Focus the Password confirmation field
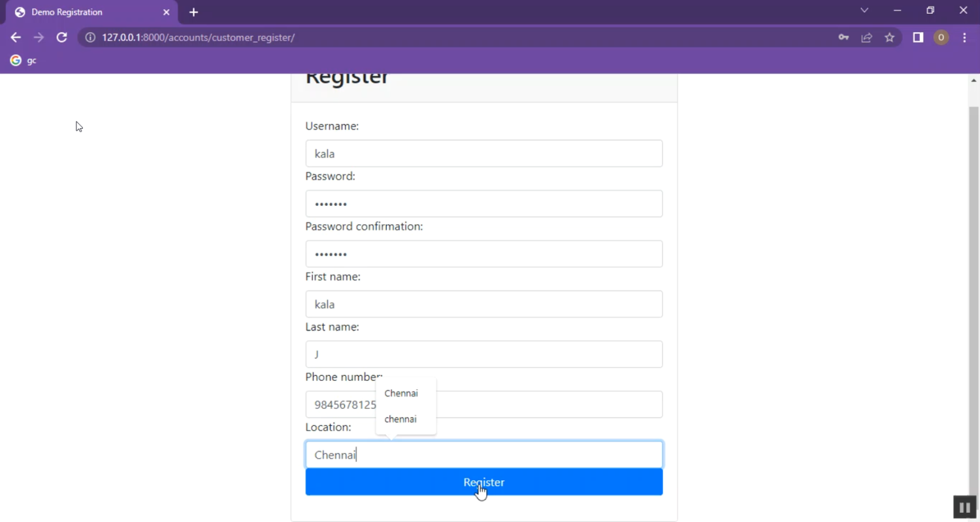The height and width of the screenshot is (522, 980). (483, 254)
